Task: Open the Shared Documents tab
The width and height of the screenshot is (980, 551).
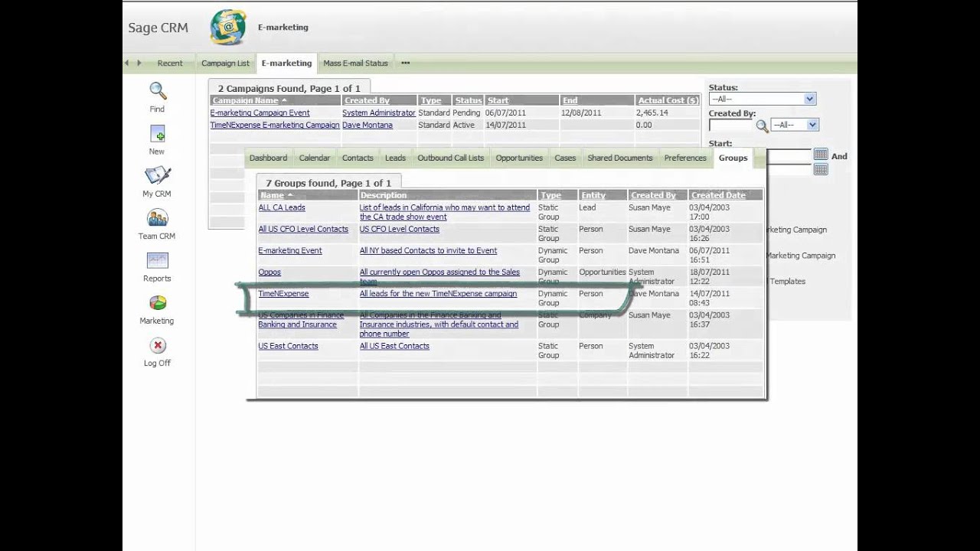Action: [x=620, y=158]
